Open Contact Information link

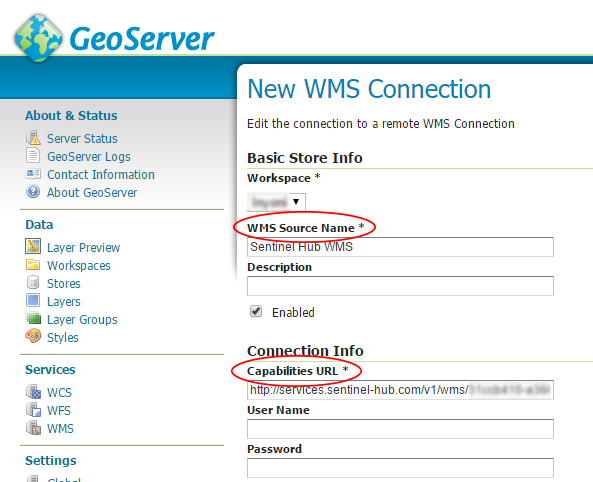coord(101,174)
